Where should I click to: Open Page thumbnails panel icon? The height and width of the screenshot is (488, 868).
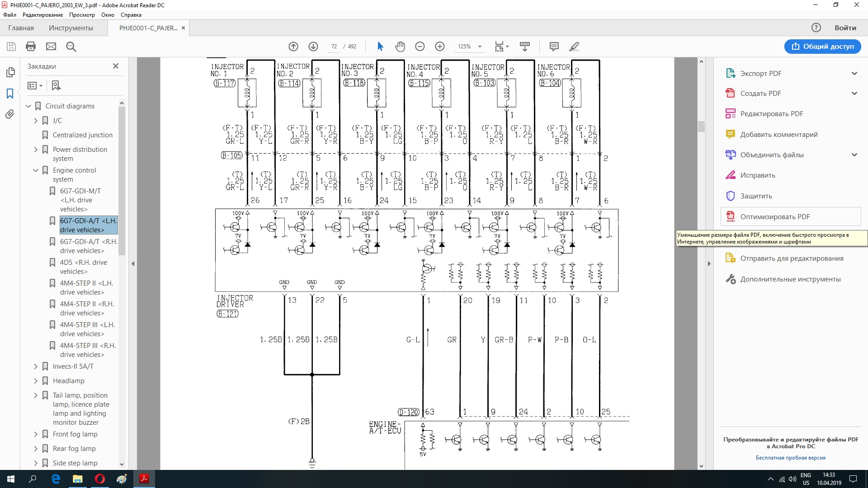click(x=10, y=72)
